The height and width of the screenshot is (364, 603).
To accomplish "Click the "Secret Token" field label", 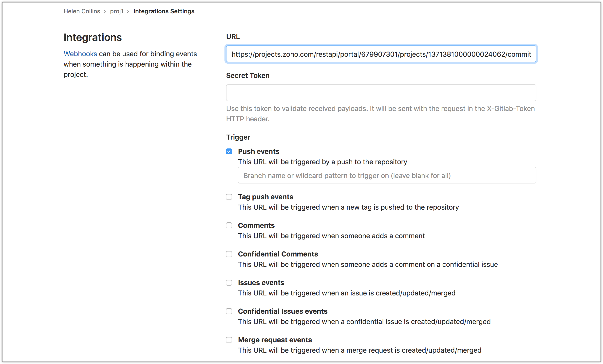I will [x=248, y=75].
